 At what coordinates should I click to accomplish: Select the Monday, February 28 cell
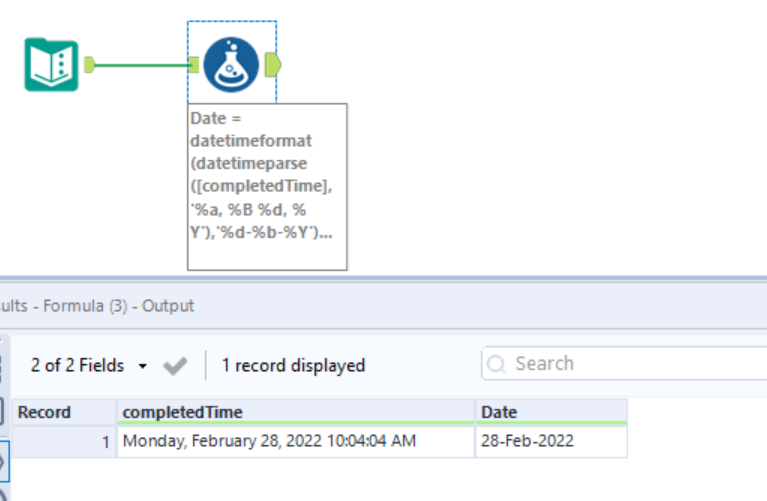[295, 441]
